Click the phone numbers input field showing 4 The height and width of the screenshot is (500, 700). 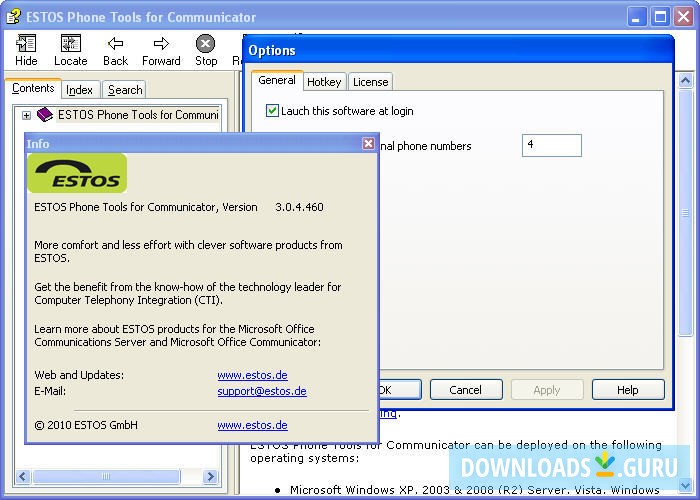pyautogui.click(x=552, y=145)
